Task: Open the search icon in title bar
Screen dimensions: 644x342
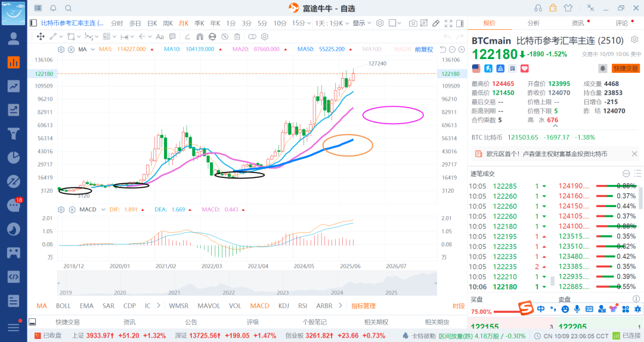Action: pyautogui.click(x=69, y=8)
